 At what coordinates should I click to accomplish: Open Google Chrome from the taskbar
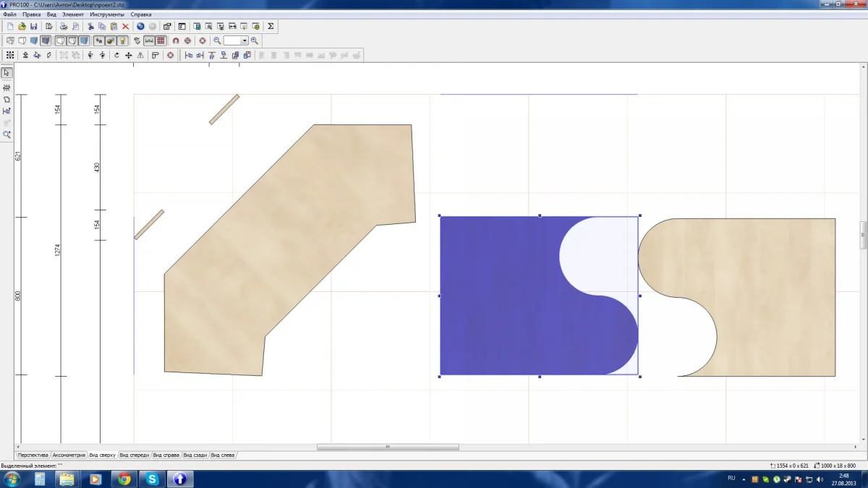point(124,479)
